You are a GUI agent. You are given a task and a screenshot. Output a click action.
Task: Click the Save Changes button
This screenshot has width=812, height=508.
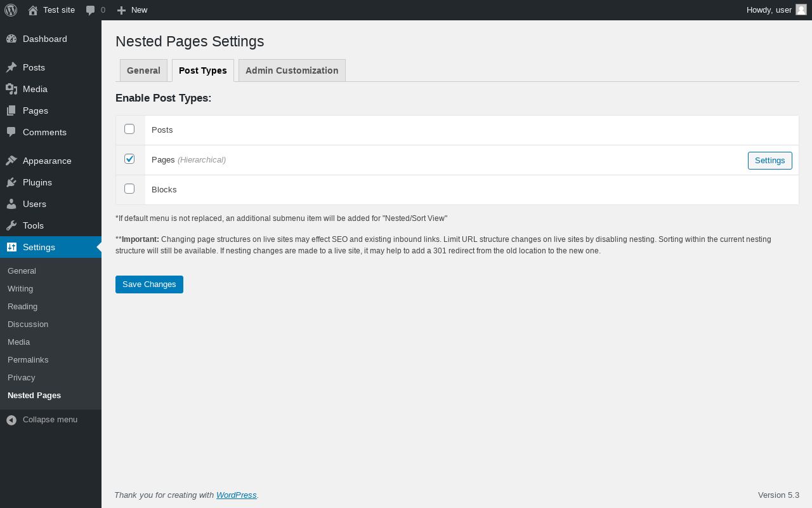(149, 284)
